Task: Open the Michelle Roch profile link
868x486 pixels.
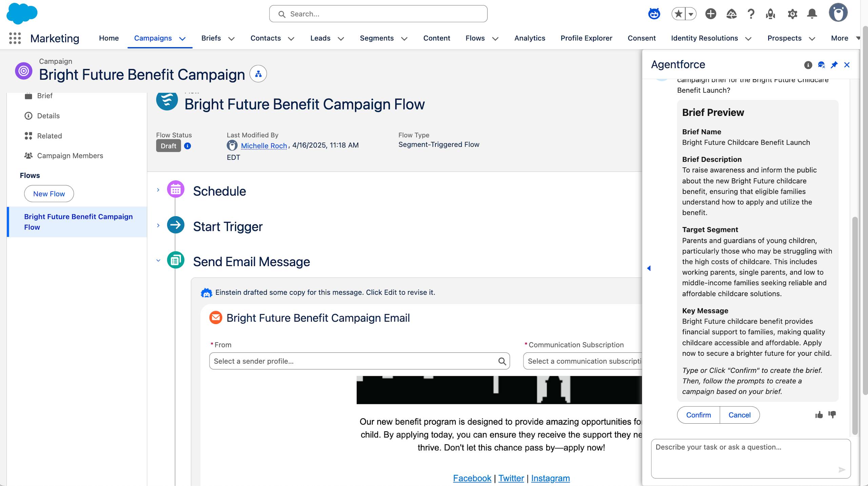Action: (264, 146)
